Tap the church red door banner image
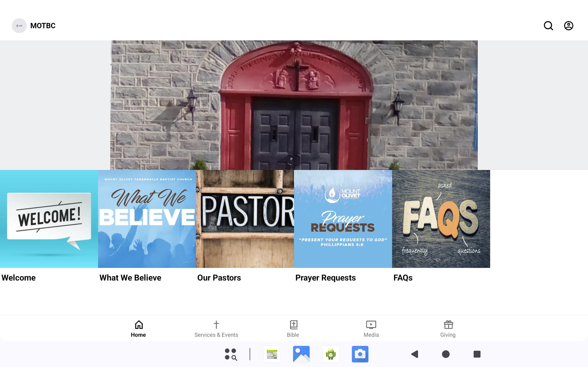 tap(294, 105)
